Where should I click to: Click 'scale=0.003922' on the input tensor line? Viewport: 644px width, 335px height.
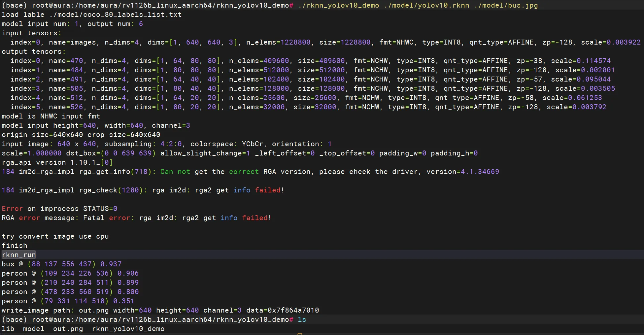(611, 42)
